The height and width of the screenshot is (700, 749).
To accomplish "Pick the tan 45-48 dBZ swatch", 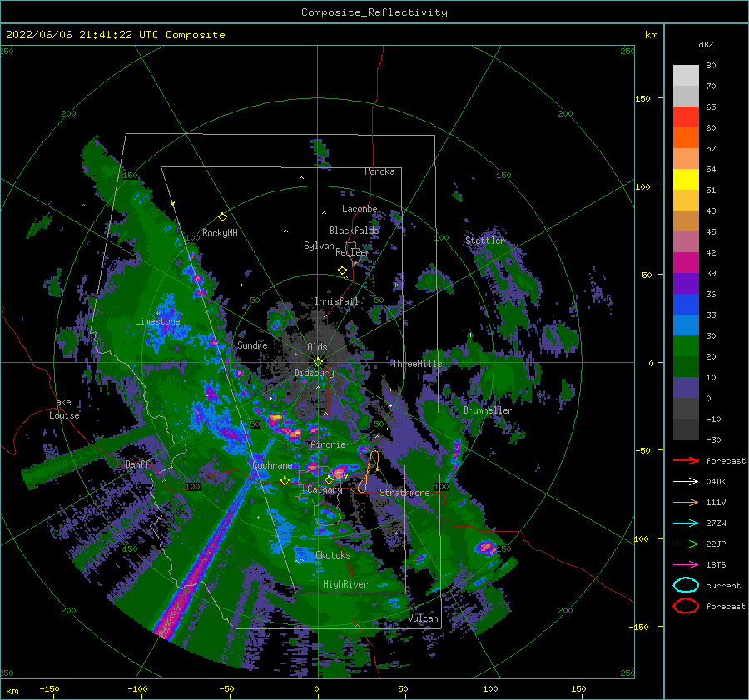I will click(686, 221).
